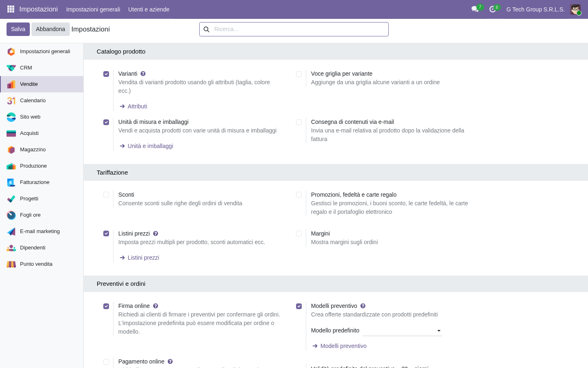Click the Impostazioni generali sidebar icon
This screenshot has width=588, height=368.
tap(11, 52)
